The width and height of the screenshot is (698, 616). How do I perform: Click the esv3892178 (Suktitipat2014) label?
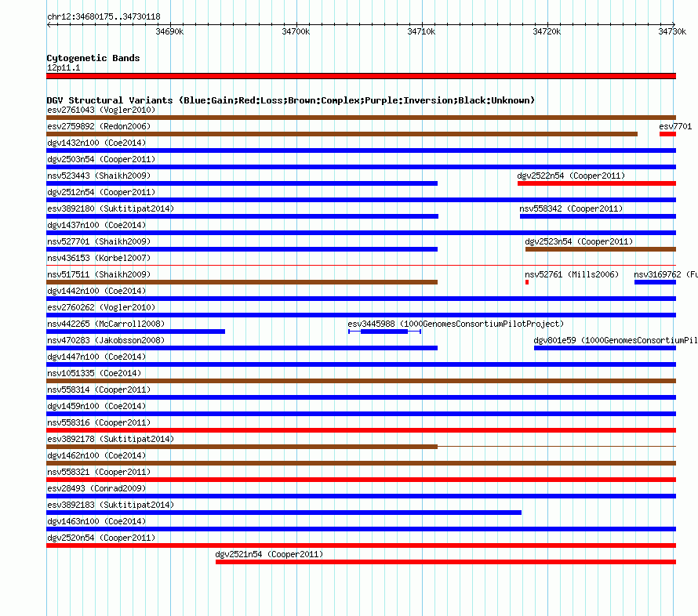111,439
